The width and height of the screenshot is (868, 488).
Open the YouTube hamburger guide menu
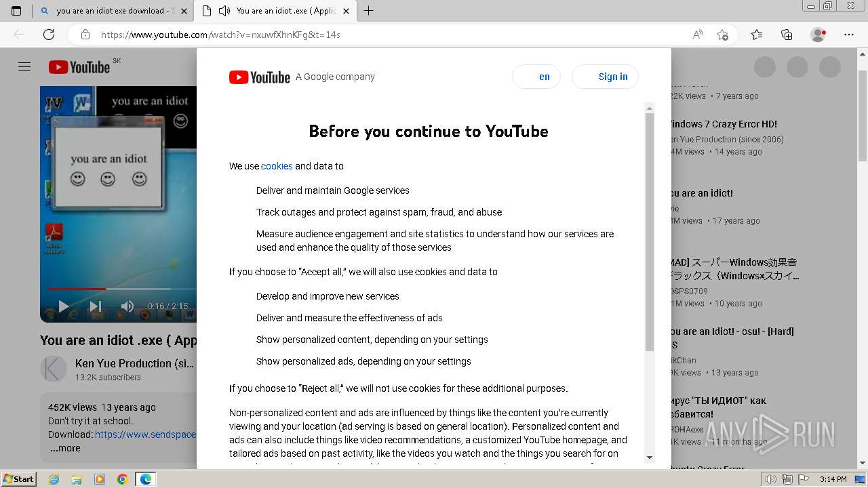(24, 66)
